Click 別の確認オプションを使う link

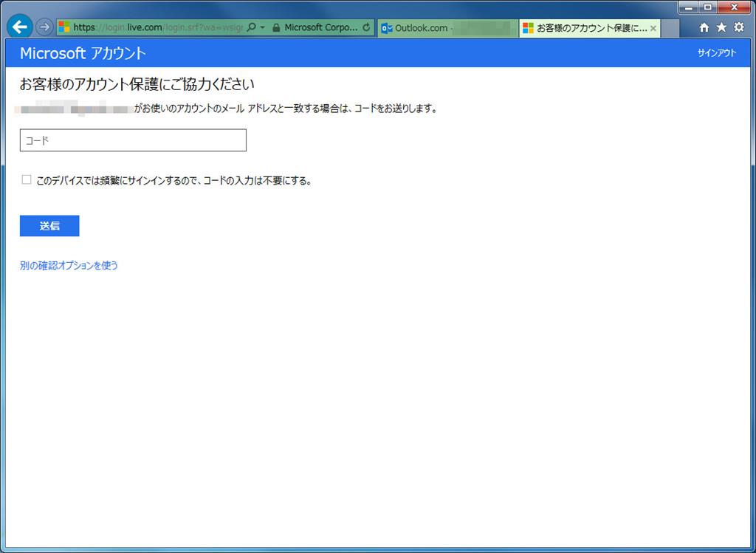click(x=69, y=265)
